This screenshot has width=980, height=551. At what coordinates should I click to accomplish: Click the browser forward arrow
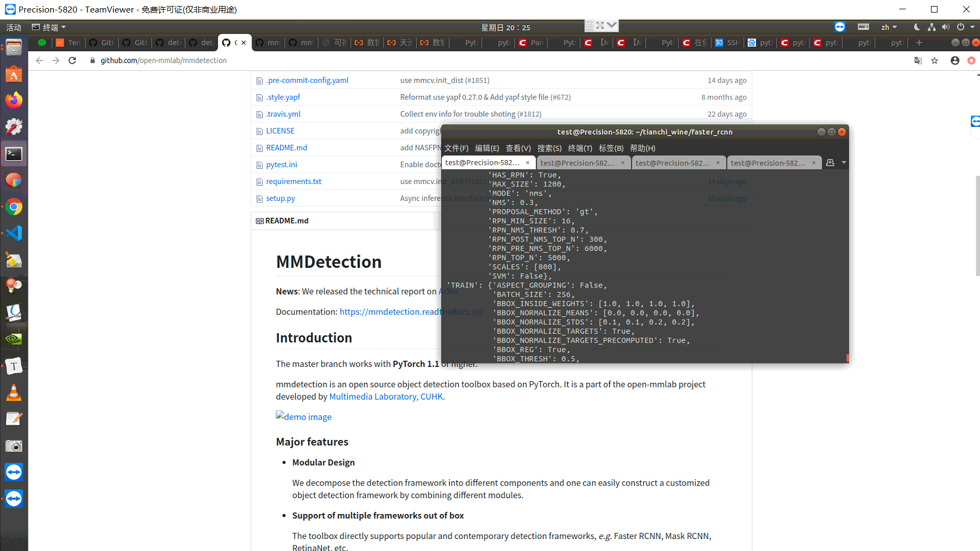[x=56, y=60]
